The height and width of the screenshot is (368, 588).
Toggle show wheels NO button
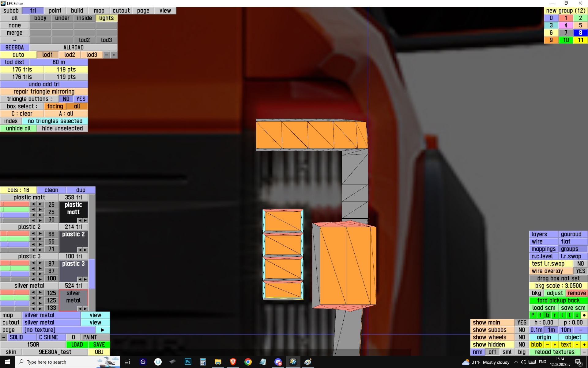[x=522, y=337]
